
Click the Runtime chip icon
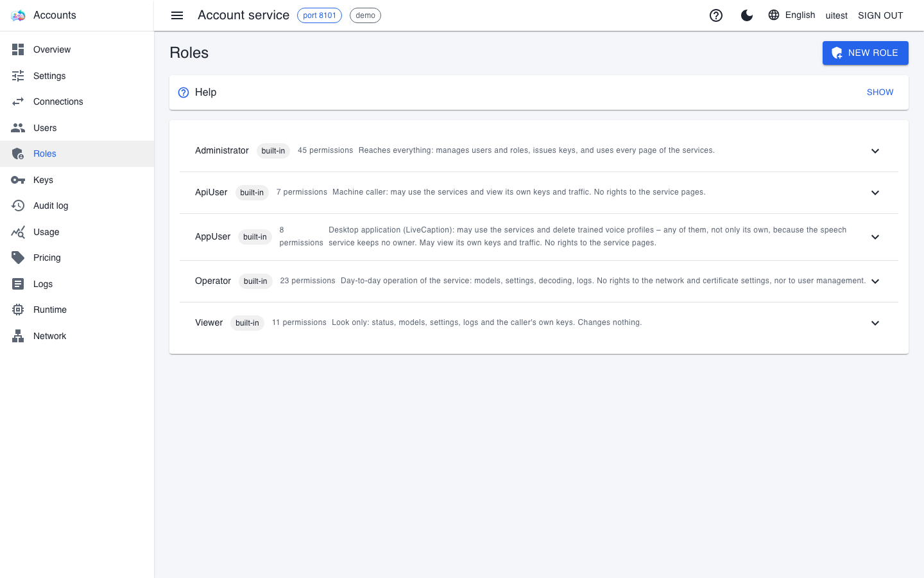pyautogui.click(x=18, y=310)
